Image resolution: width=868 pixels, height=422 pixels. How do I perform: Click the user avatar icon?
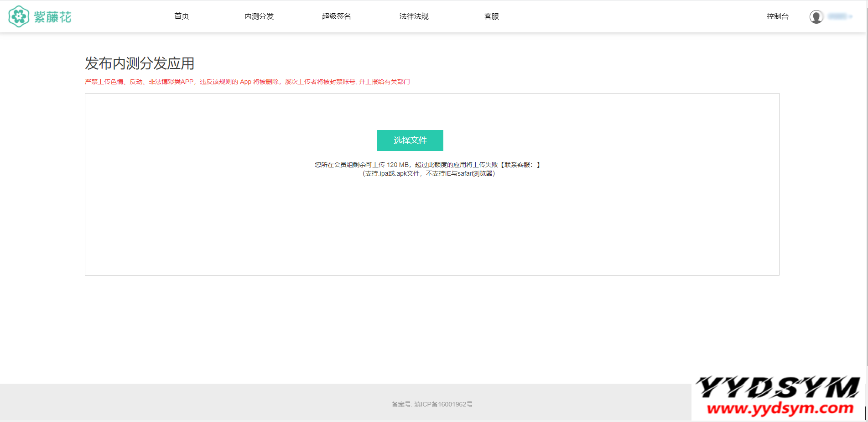pos(816,17)
